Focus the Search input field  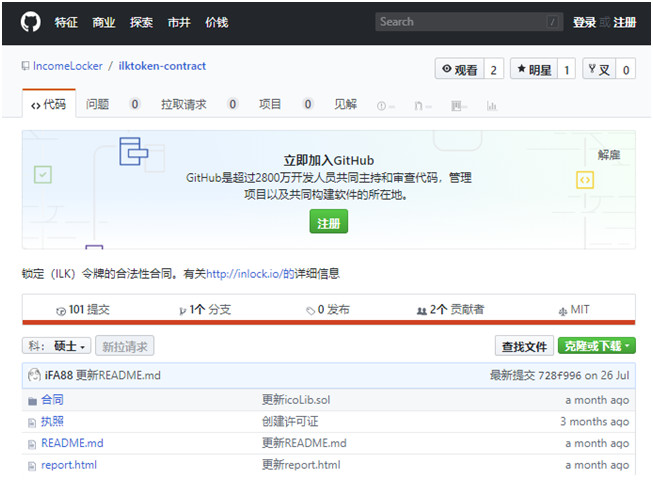(469, 22)
